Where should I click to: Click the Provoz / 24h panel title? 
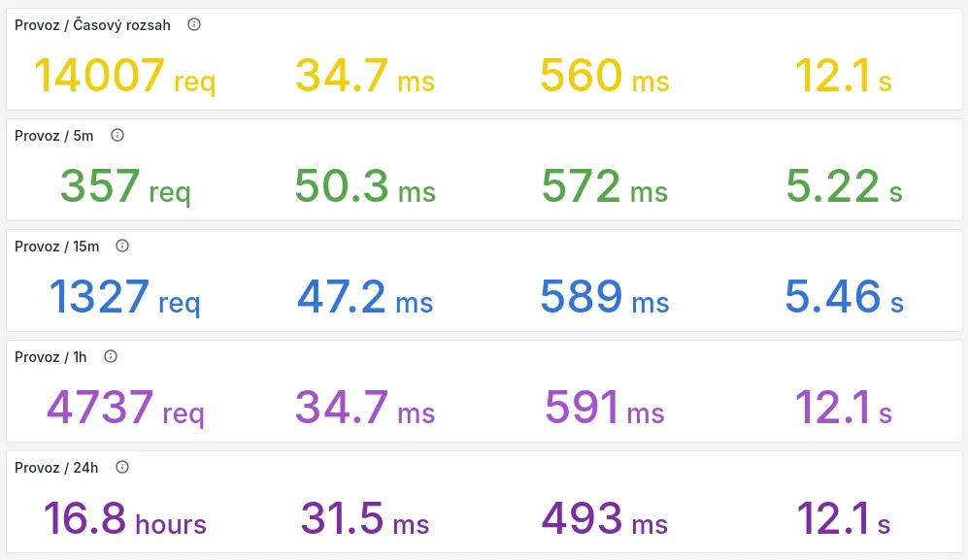coord(56,468)
